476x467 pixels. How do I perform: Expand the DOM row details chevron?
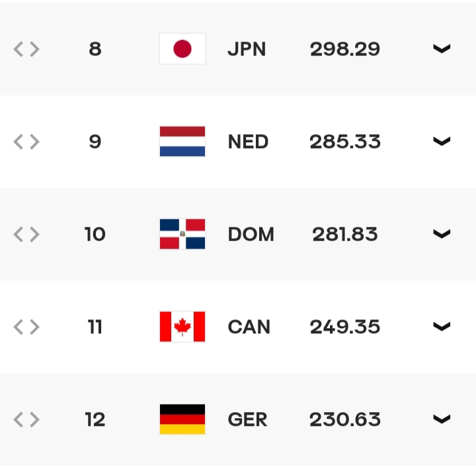point(442,234)
